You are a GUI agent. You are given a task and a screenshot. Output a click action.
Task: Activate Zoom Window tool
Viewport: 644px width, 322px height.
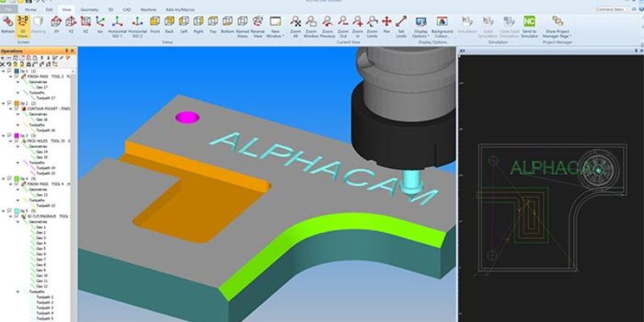click(311, 27)
